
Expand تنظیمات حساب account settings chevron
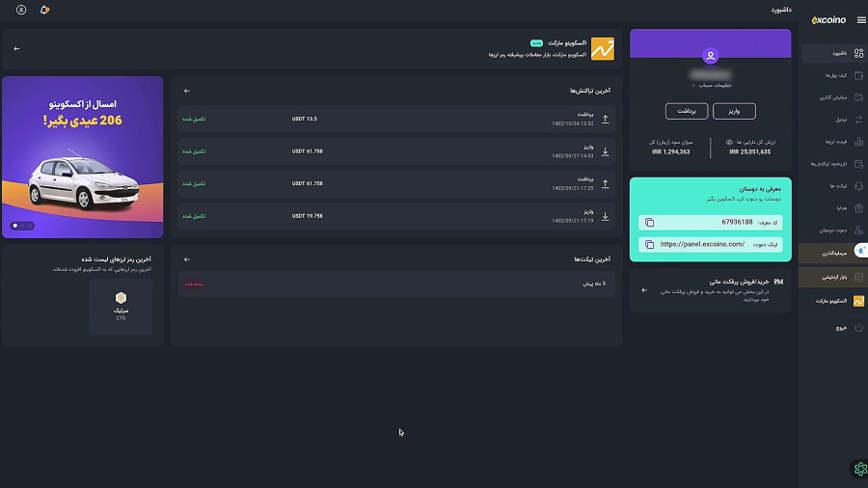point(693,85)
